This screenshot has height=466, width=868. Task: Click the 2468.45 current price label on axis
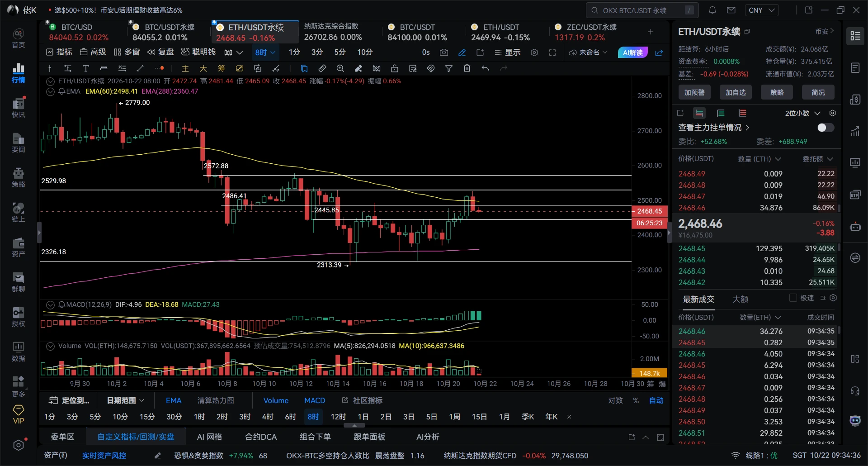click(x=650, y=211)
